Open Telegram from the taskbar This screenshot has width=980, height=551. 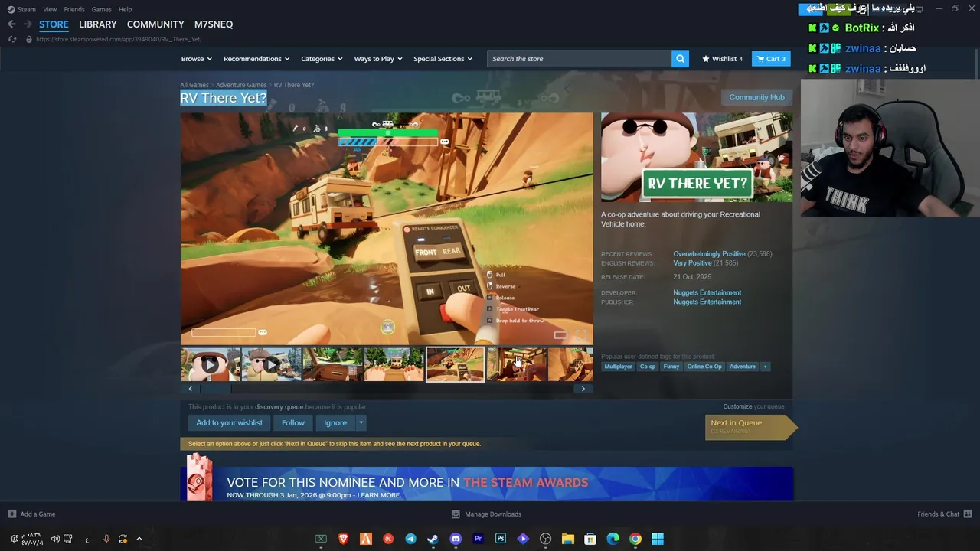click(x=410, y=539)
